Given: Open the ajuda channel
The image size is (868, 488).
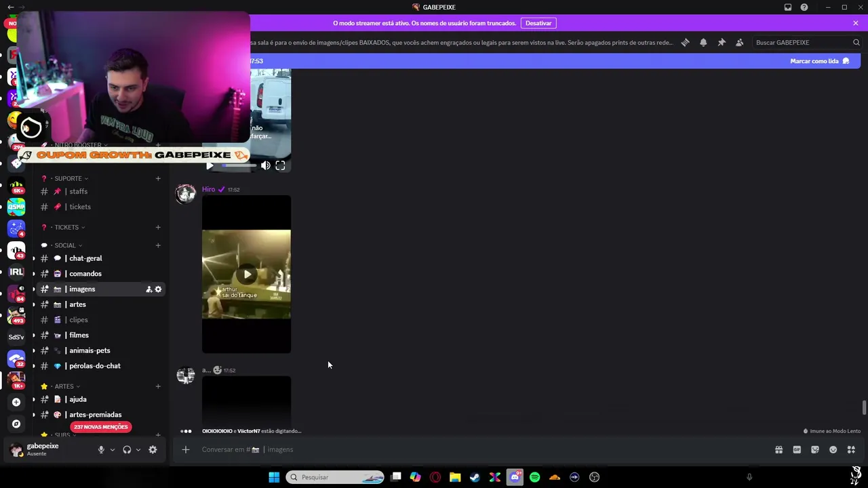Looking at the screenshot, I should pyautogui.click(x=100, y=399).
